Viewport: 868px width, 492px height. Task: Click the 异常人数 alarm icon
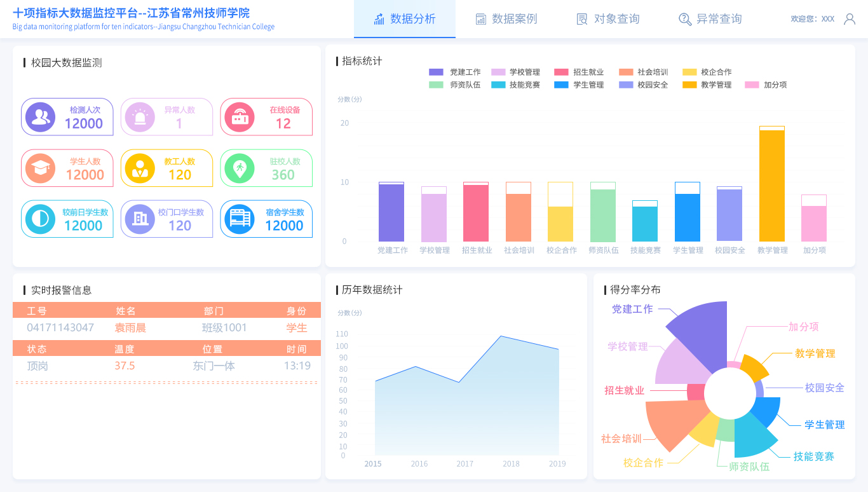click(140, 117)
